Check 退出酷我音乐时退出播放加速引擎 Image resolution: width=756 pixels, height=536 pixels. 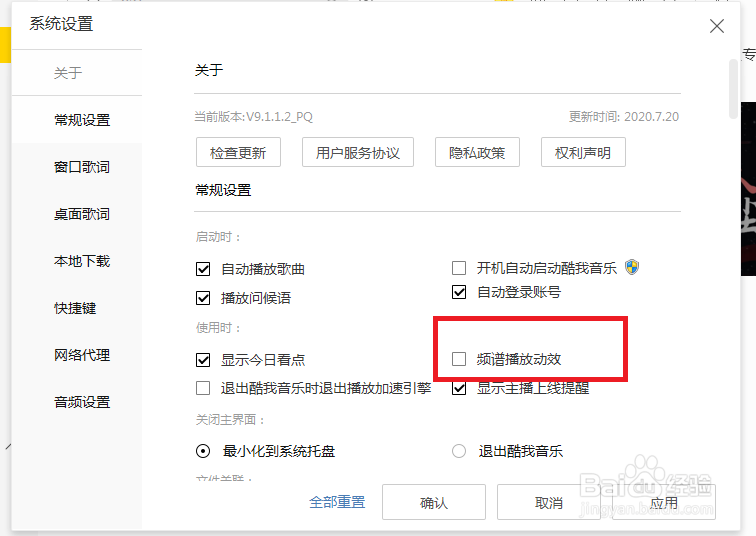point(203,388)
